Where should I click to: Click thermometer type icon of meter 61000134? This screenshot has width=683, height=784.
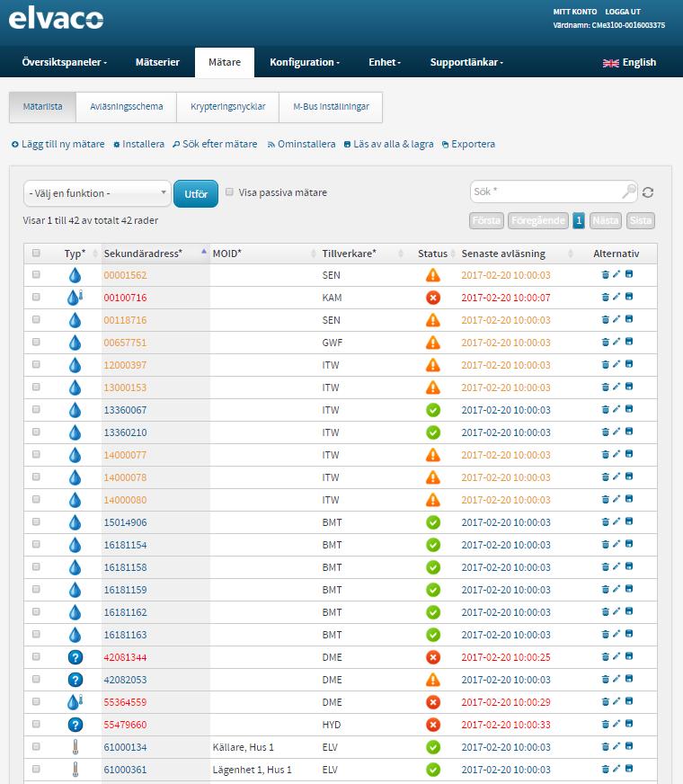[x=75, y=747]
